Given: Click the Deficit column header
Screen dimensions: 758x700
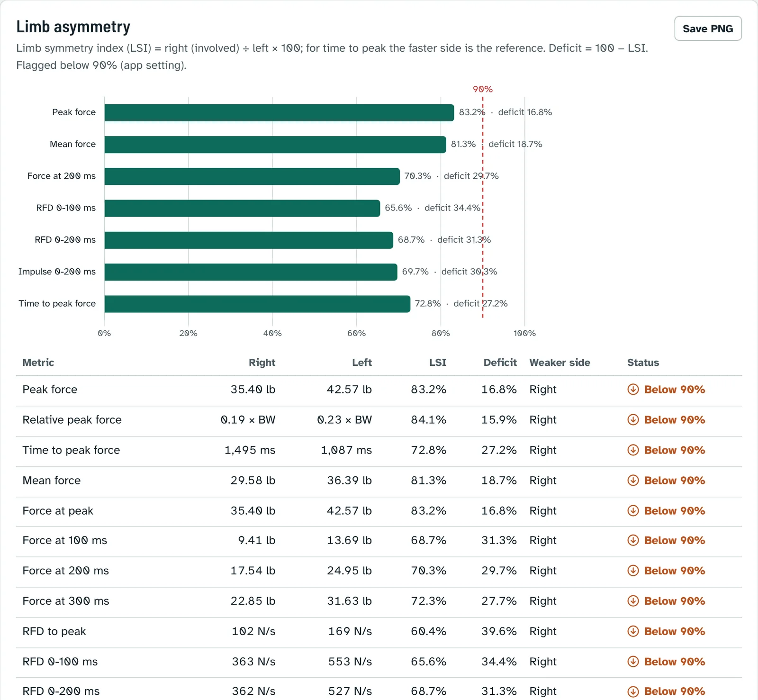Looking at the screenshot, I should (500, 363).
